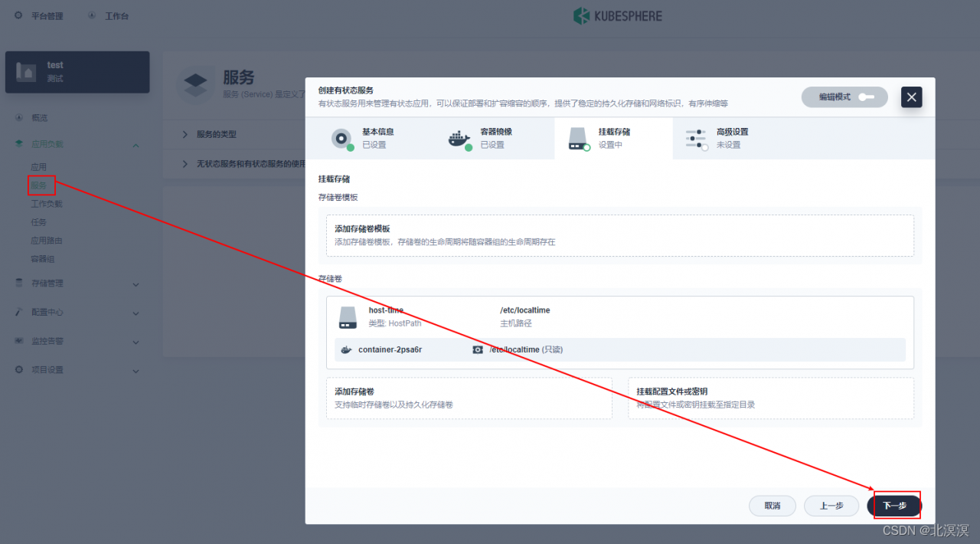Switch to the 挂载存储 step tab
This screenshot has height=544, width=980.
coord(613,138)
